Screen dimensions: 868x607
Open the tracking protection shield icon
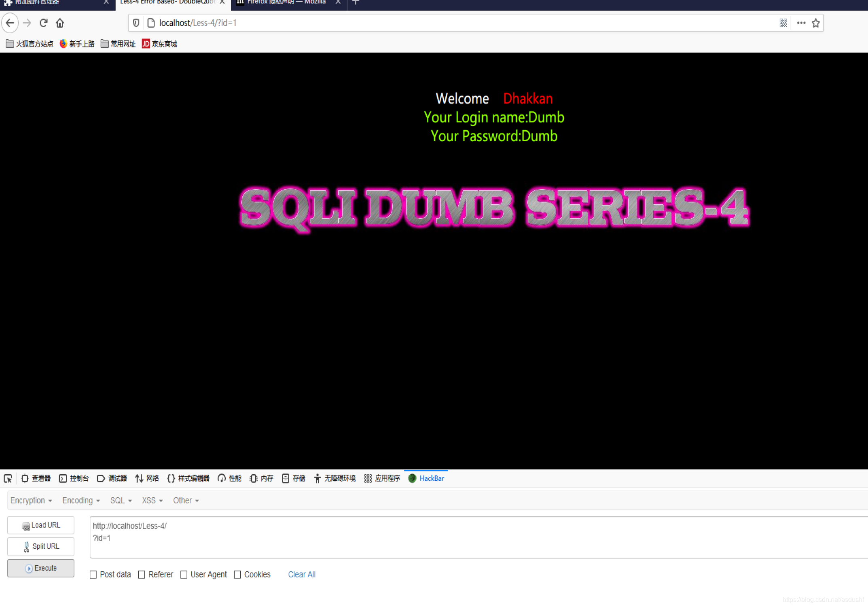[136, 23]
